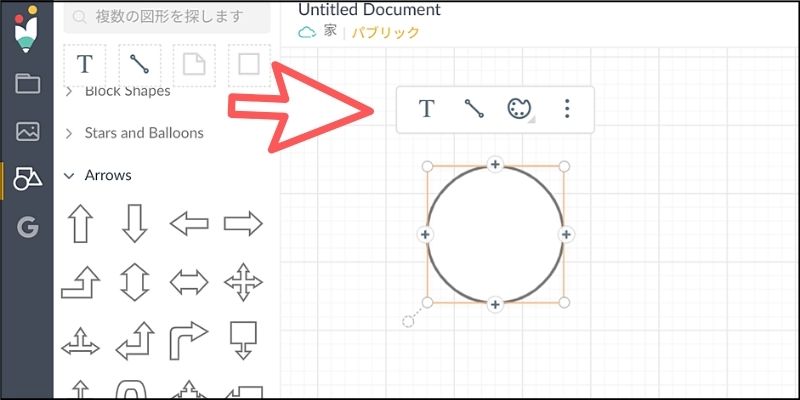Search shapes in the 複数の図形を探します field
Viewport: 800px width, 400px height.
click(x=167, y=17)
